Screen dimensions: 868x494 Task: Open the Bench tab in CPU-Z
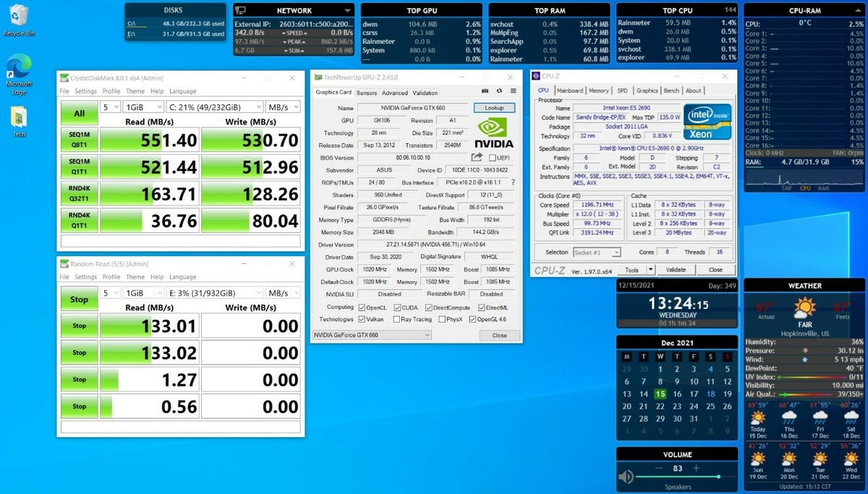tap(671, 90)
